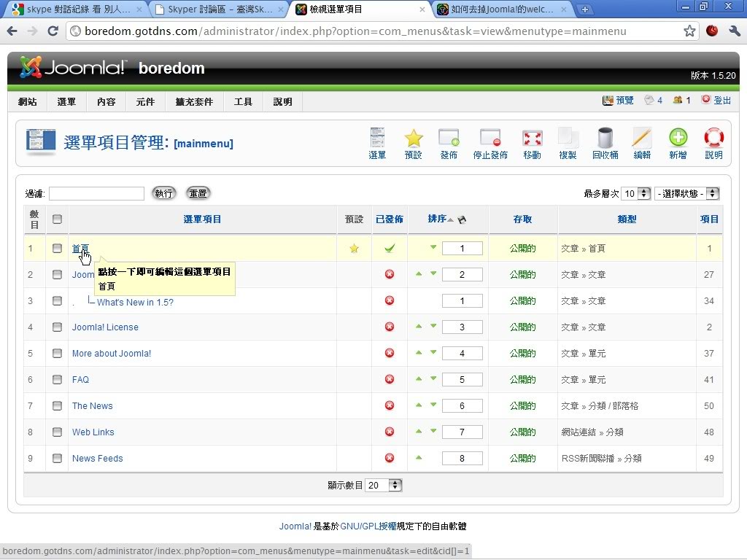The image size is (747, 560).
Task: Click the default star in 首頁 row
Action: [x=354, y=248]
